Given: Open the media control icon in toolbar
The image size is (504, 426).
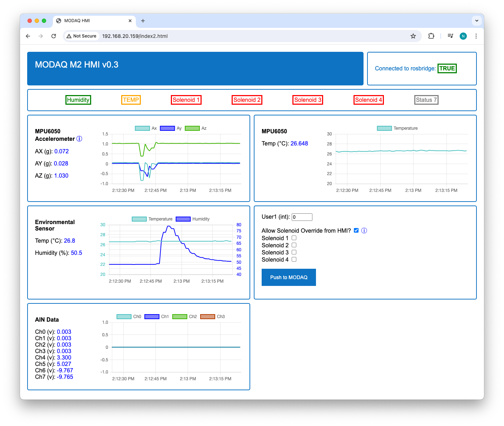Looking at the screenshot, I should [x=450, y=36].
